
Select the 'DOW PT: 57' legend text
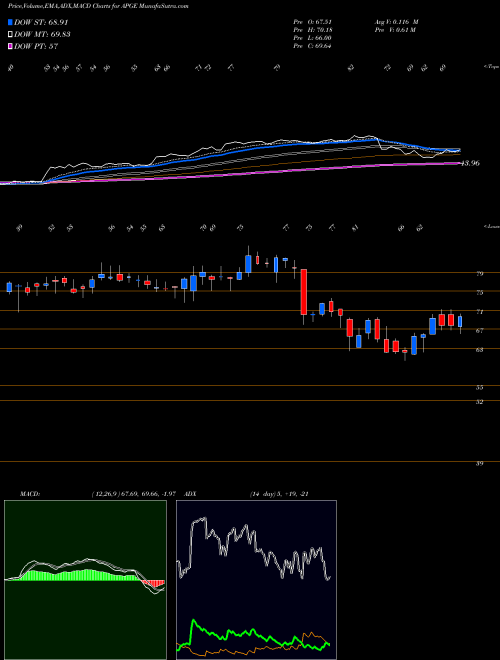click(36, 46)
